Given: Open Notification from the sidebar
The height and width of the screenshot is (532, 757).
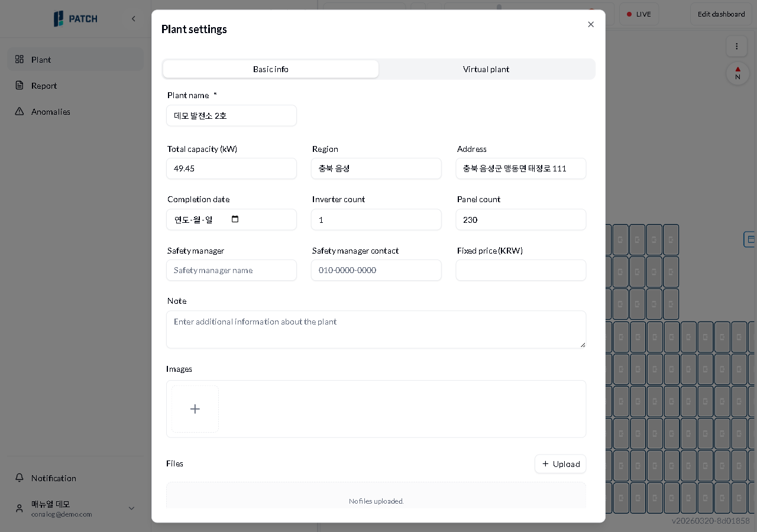Looking at the screenshot, I should click(x=54, y=478).
